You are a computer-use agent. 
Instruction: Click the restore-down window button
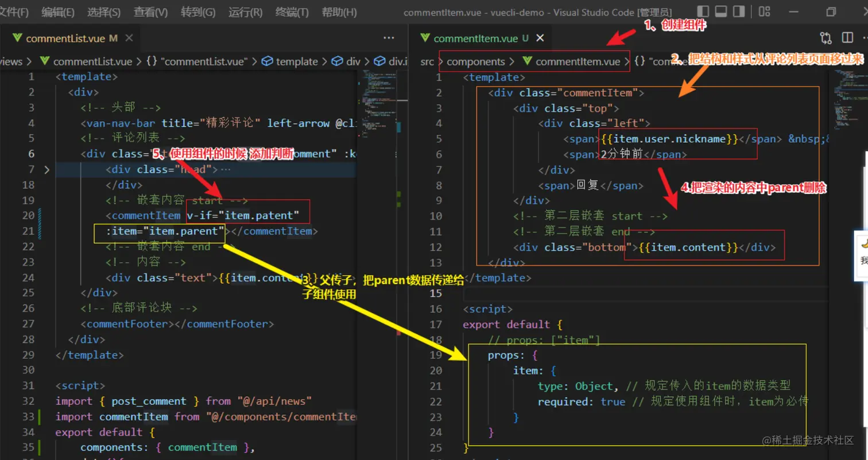831,11
